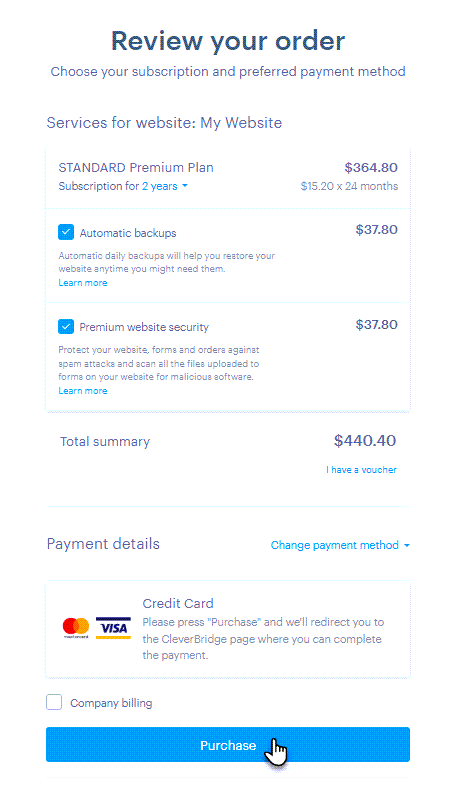Expand Change payment method menu
Image resolution: width=455 pixels, height=789 pixels.
point(340,545)
